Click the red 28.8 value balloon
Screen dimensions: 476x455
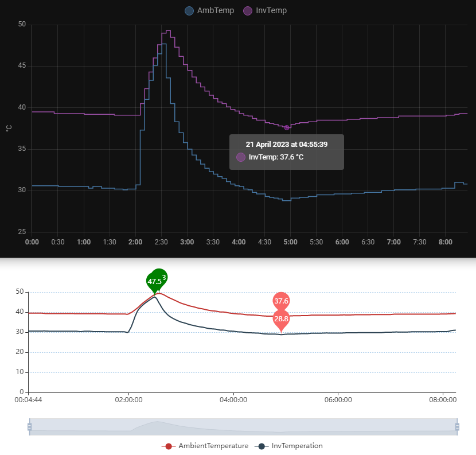click(281, 319)
